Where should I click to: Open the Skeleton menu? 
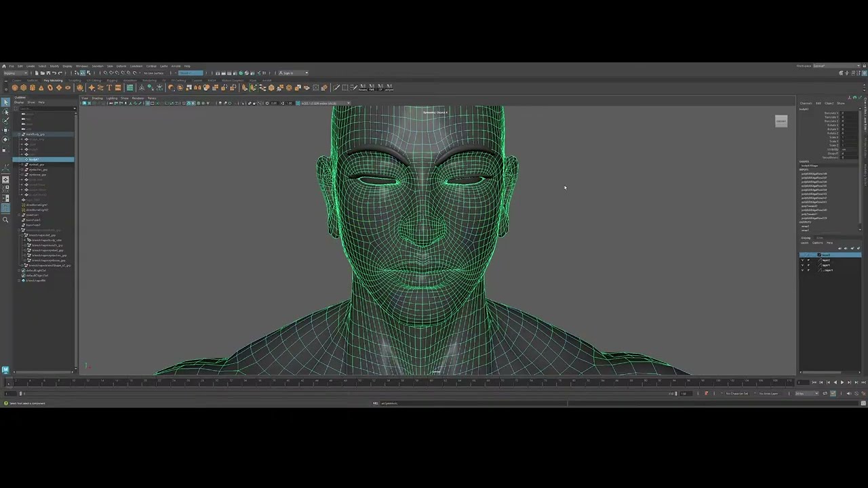[98, 66]
